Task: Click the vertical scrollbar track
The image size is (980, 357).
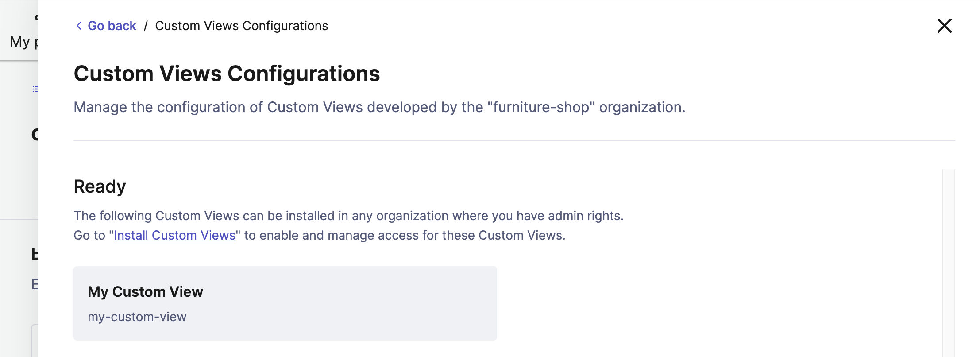Action: (x=949, y=261)
